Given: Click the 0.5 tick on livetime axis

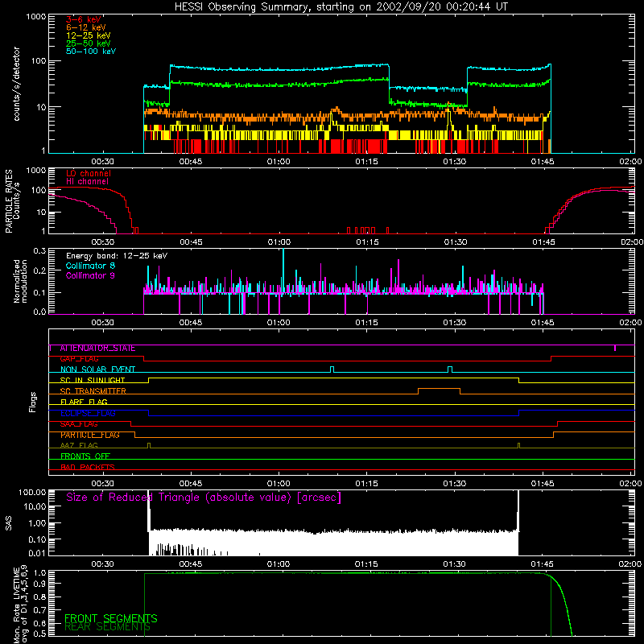Looking at the screenshot, I should 39,634.
